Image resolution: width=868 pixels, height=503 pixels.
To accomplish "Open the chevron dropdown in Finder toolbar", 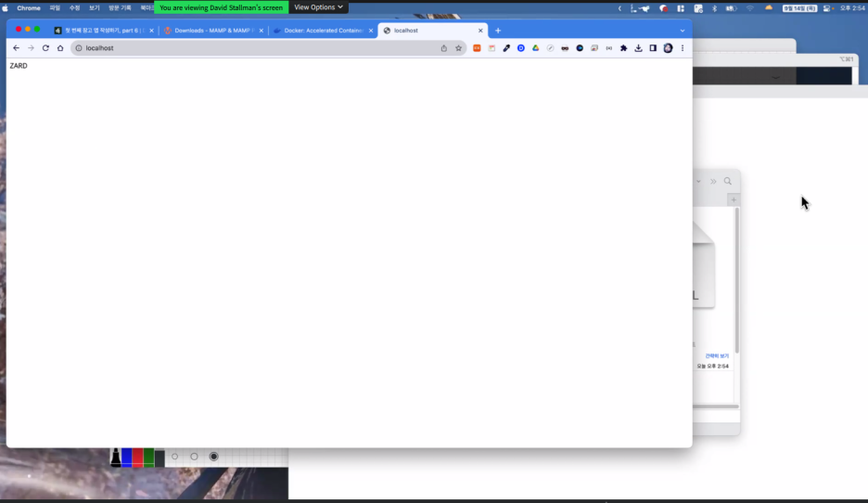I will tap(698, 181).
